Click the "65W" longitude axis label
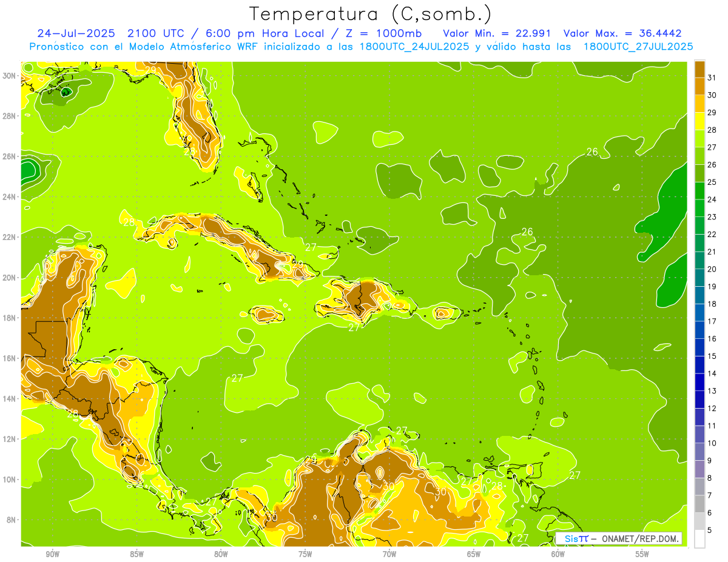Screen dimensions: 728x562 tap(474, 555)
